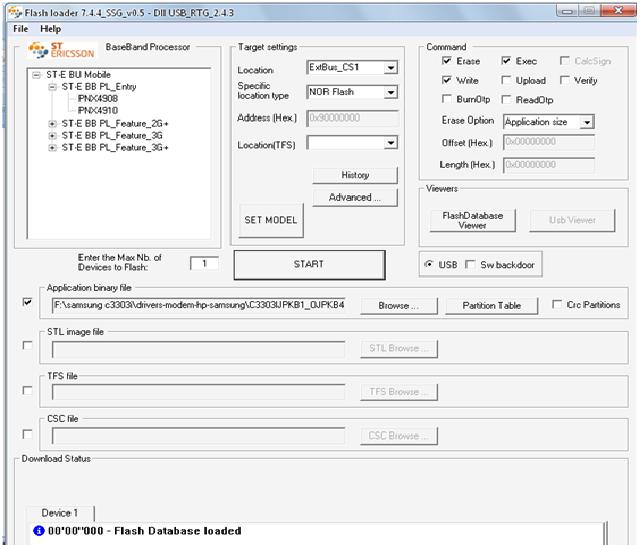640x545 pixels.
Task: Click the Offset (Hex) field
Action: click(x=549, y=142)
